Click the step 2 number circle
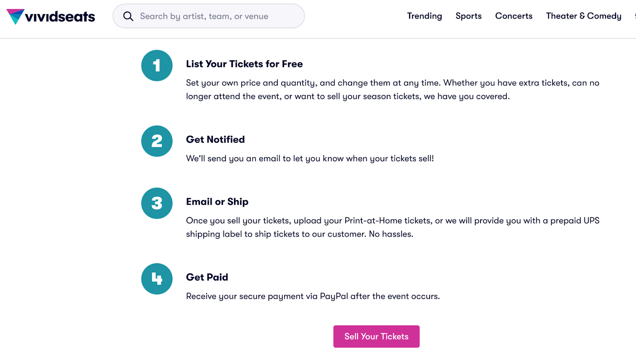The image size is (636, 364). [x=157, y=141]
